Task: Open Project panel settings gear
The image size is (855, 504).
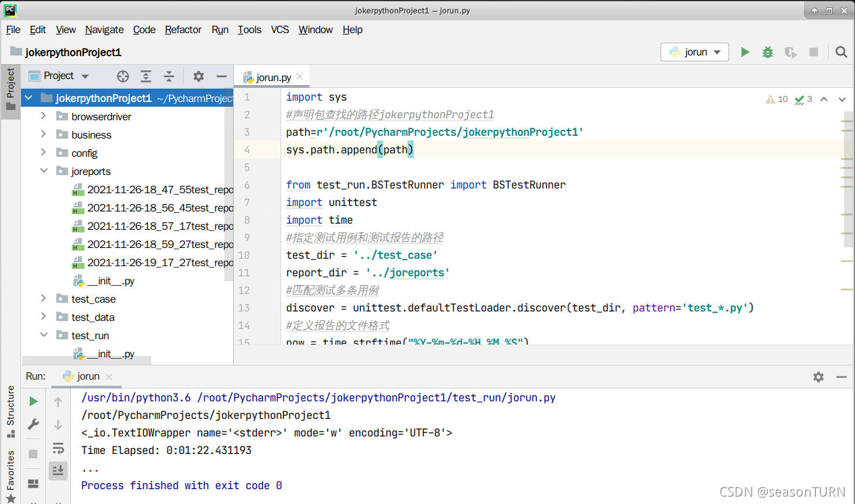Action: (x=198, y=76)
